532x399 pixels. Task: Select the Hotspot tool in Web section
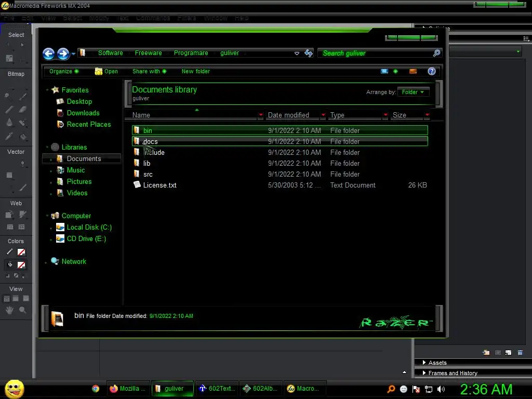[9, 215]
